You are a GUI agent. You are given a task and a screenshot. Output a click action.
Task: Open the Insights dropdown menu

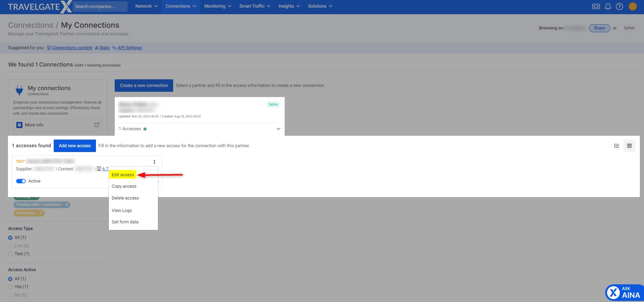point(289,6)
